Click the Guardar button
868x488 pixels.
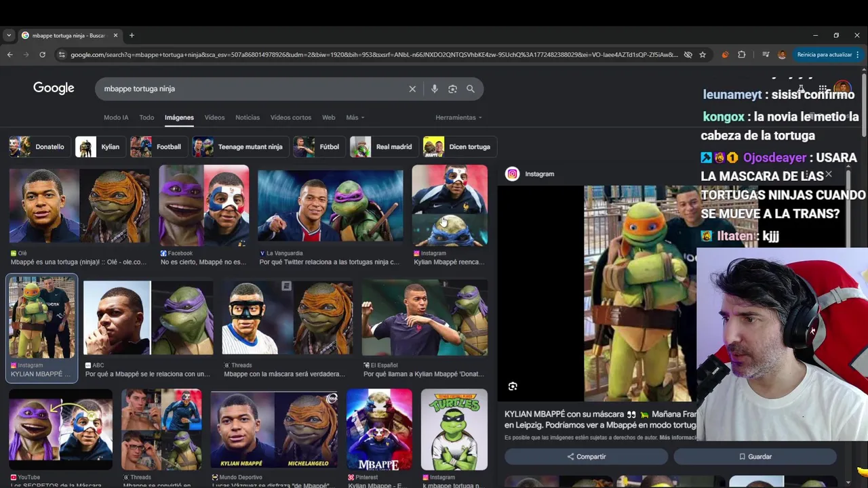tap(755, 457)
